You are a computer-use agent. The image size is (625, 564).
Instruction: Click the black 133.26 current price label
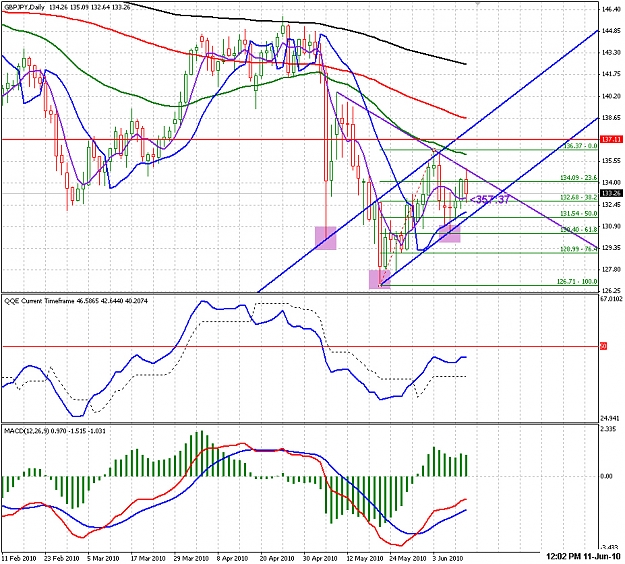tap(612, 193)
